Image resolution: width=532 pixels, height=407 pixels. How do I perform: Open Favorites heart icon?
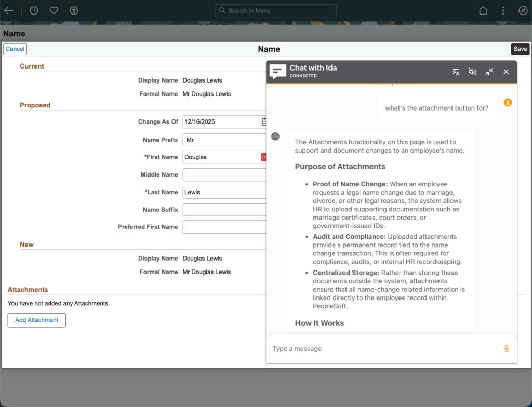(54, 10)
